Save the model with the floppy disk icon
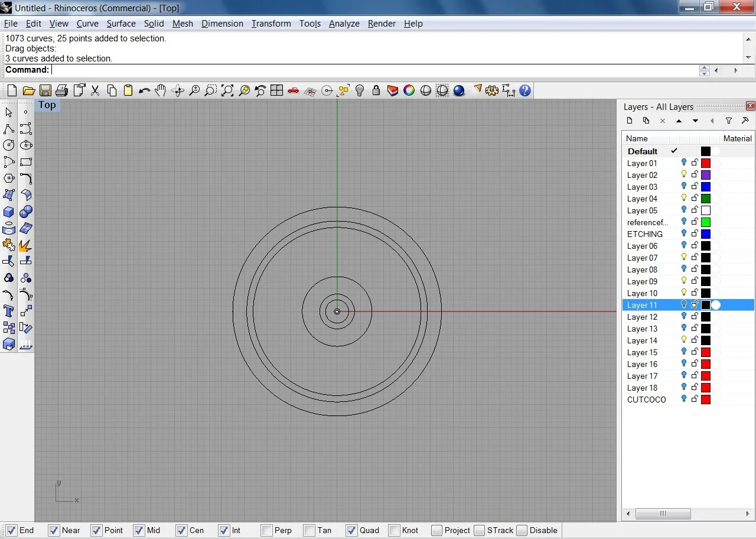This screenshot has width=756, height=539. 45,90
